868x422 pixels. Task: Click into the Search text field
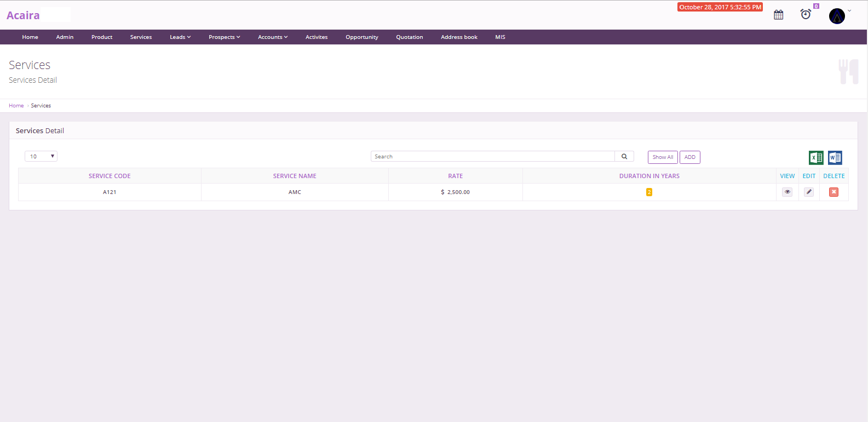point(492,157)
